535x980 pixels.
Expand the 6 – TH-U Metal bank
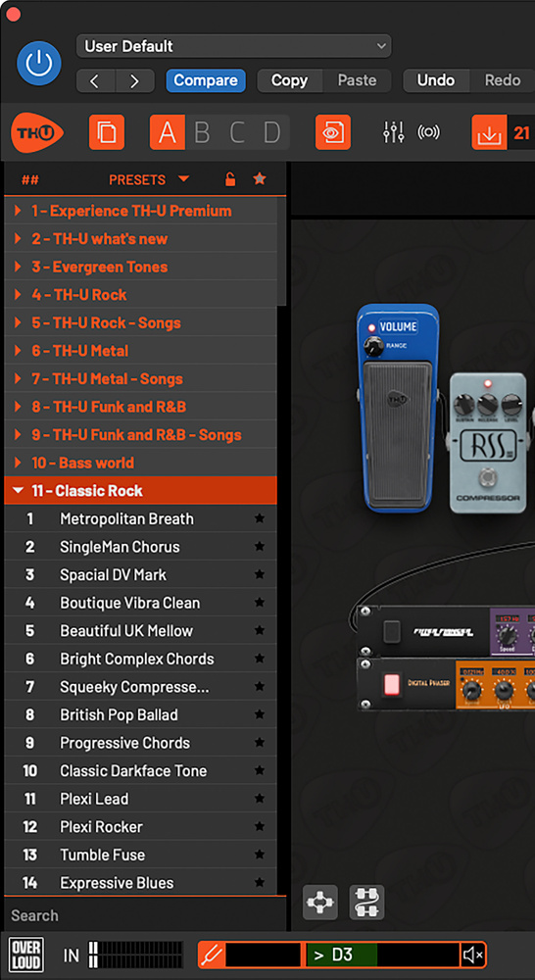(141, 351)
